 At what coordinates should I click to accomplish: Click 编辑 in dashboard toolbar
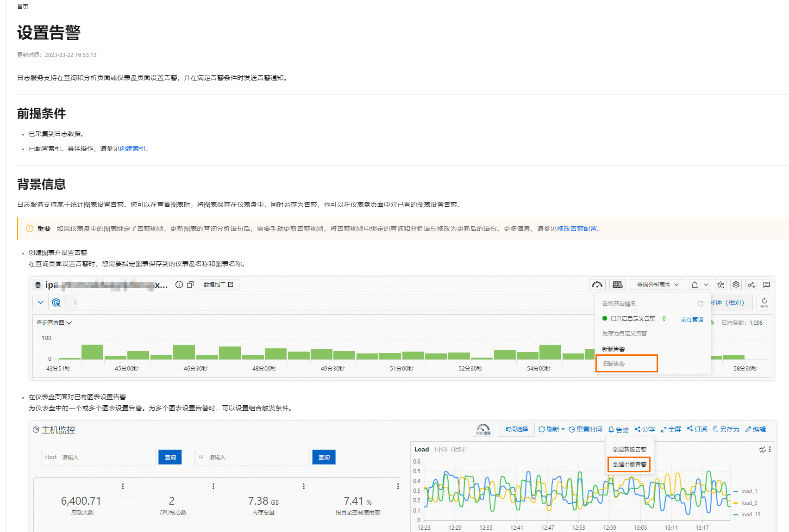click(756, 430)
